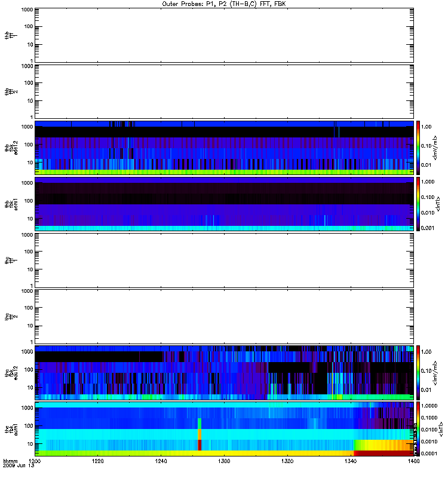The width and height of the screenshot is (448, 478).
Task: Click the 1240 time axis label
Action: pyautogui.click(x=161, y=461)
